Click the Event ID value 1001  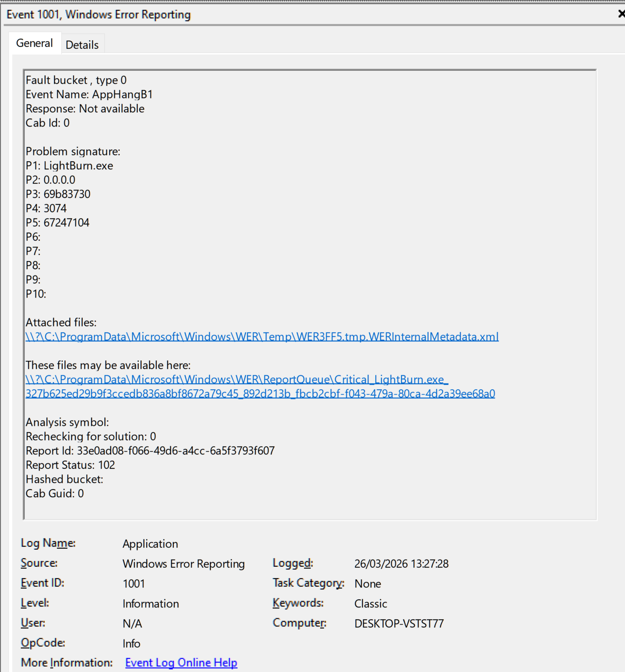click(134, 583)
